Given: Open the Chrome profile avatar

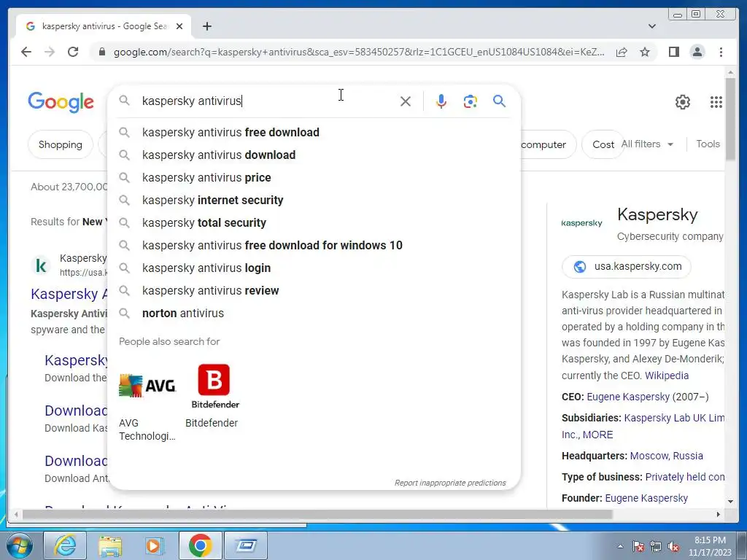Looking at the screenshot, I should click(x=697, y=52).
